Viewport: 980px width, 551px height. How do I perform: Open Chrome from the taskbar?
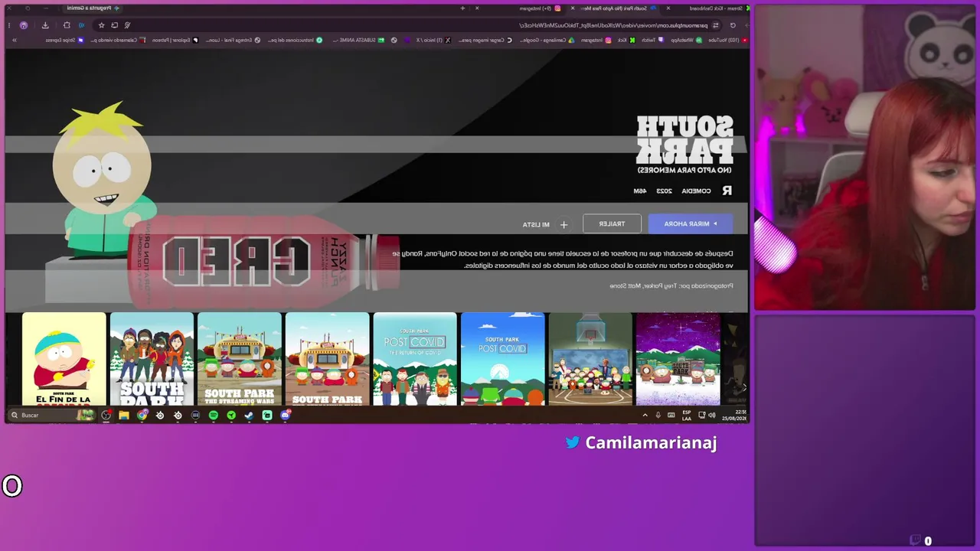(142, 415)
